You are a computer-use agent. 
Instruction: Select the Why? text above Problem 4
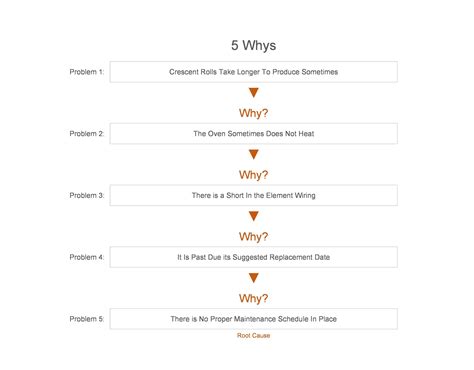point(253,237)
